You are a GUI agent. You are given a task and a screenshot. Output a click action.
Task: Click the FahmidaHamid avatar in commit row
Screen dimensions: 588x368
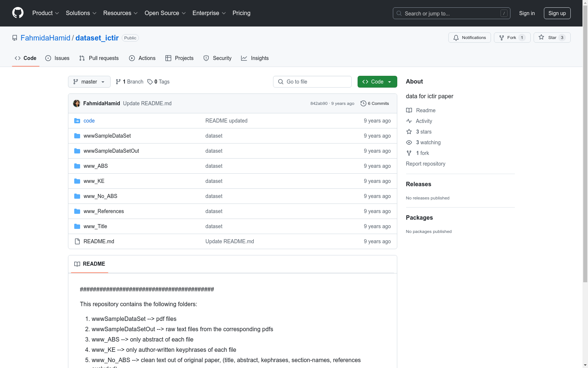point(76,103)
